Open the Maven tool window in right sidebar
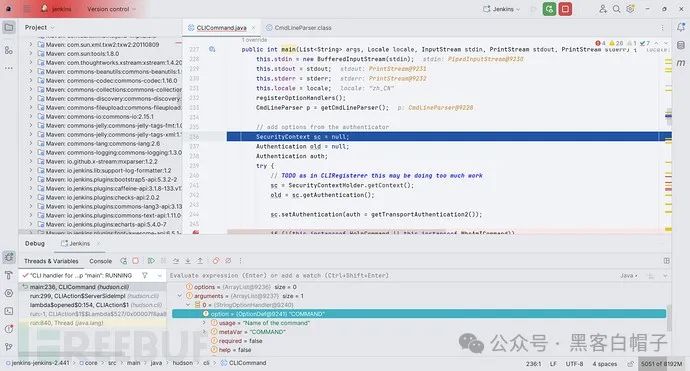 tap(681, 63)
